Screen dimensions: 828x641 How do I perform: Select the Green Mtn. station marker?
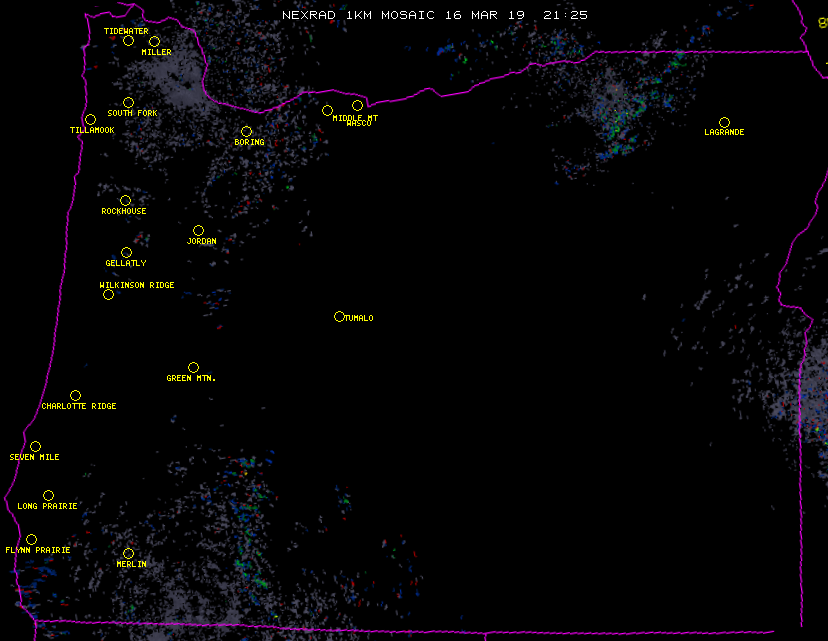coord(193,368)
